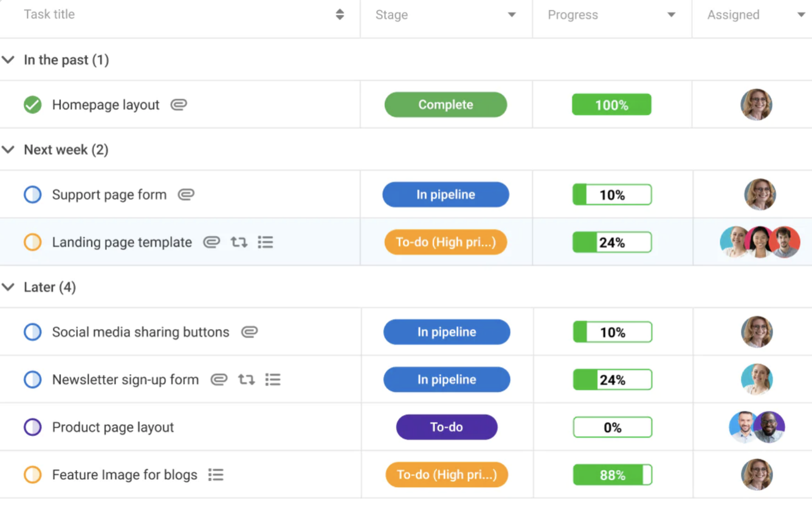Open the Stage column dropdown
The width and height of the screenshot is (812, 505).
point(511,15)
